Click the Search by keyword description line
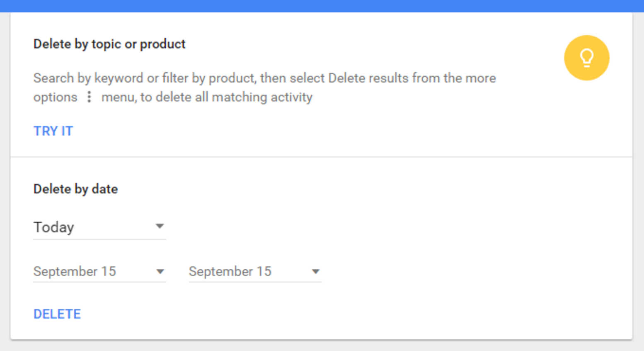The image size is (644, 351). coord(264,78)
